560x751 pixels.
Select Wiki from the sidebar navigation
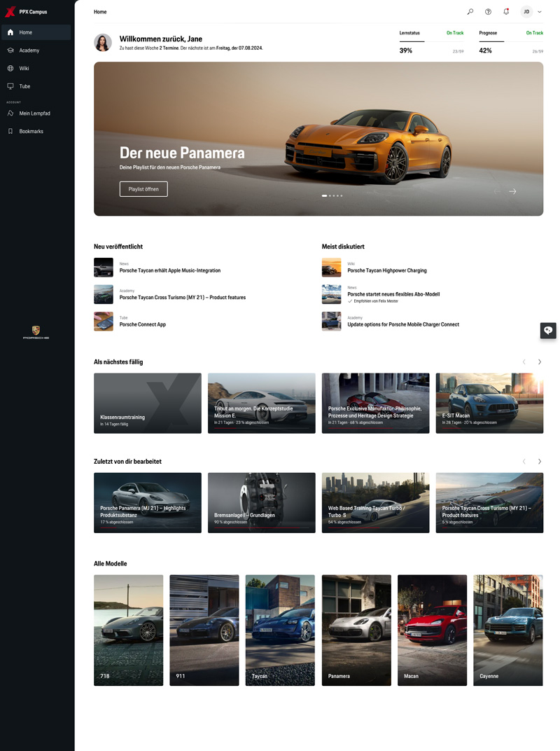point(24,69)
